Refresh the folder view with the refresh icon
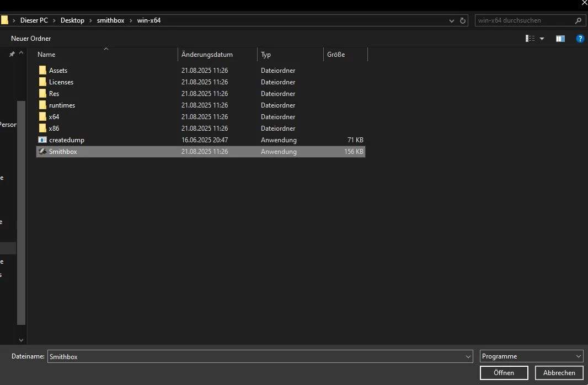The image size is (588, 385). [462, 20]
